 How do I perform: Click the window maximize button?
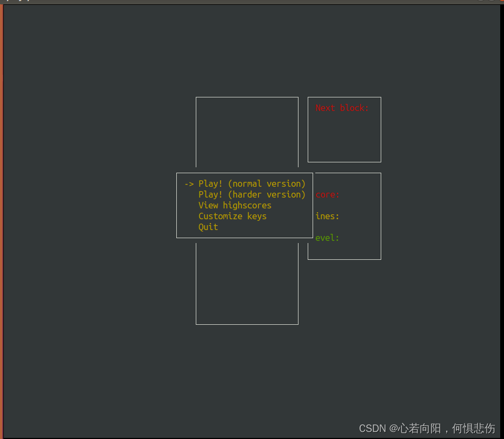coord(491,2)
